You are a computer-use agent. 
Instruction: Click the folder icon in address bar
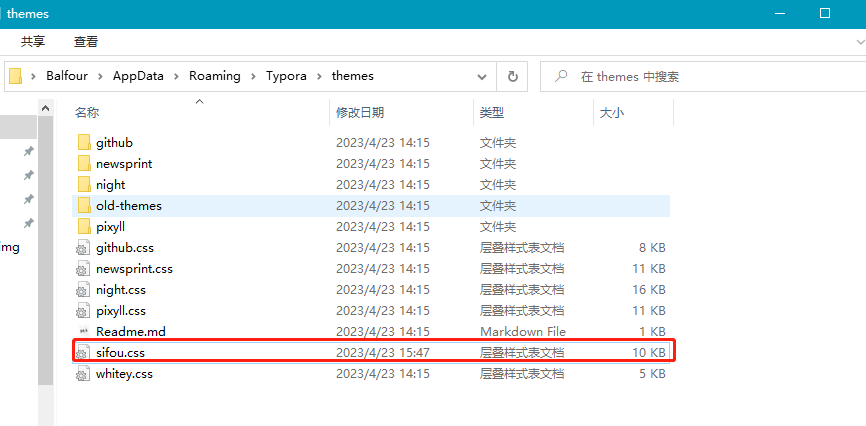15,76
